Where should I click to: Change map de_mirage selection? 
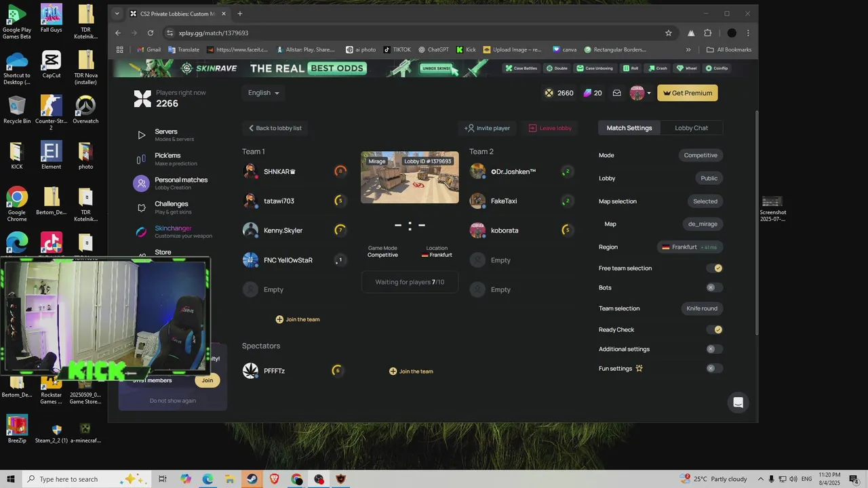pyautogui.click(x=703, y=224)
